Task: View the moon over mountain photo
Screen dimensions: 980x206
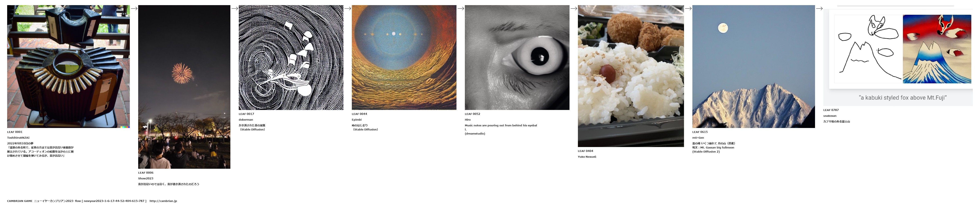Action: pos(754,67)
